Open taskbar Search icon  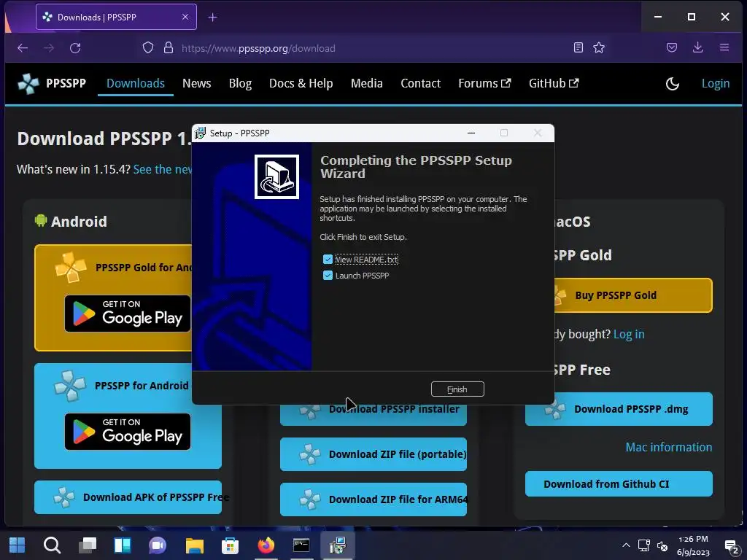pos(52,545)
